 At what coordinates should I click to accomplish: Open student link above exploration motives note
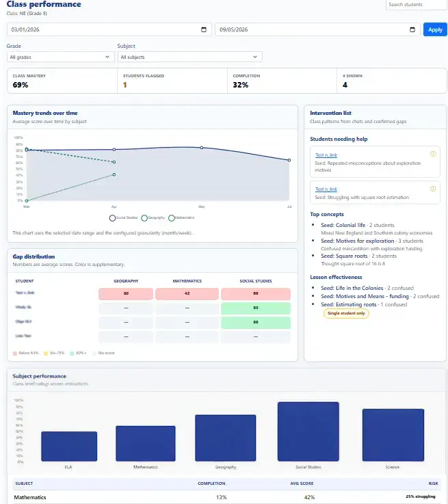click(326, 155)
